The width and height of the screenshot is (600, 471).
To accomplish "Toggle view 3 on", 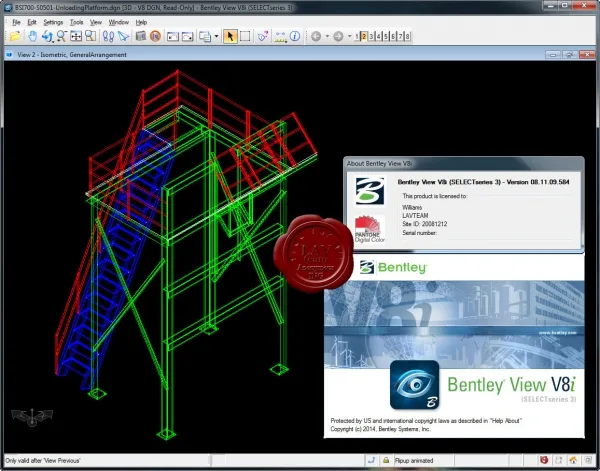I will click(x=371, y=36).
